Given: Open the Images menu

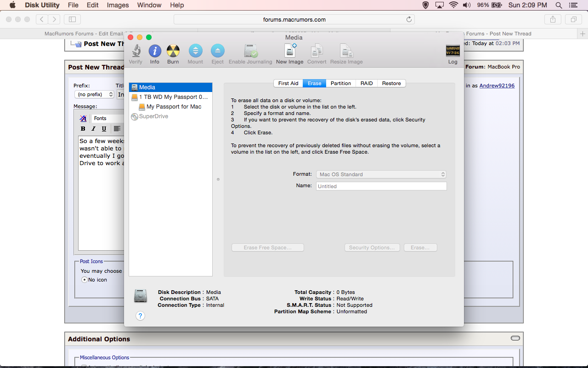Looking at the screenshot, I should 118,5.
